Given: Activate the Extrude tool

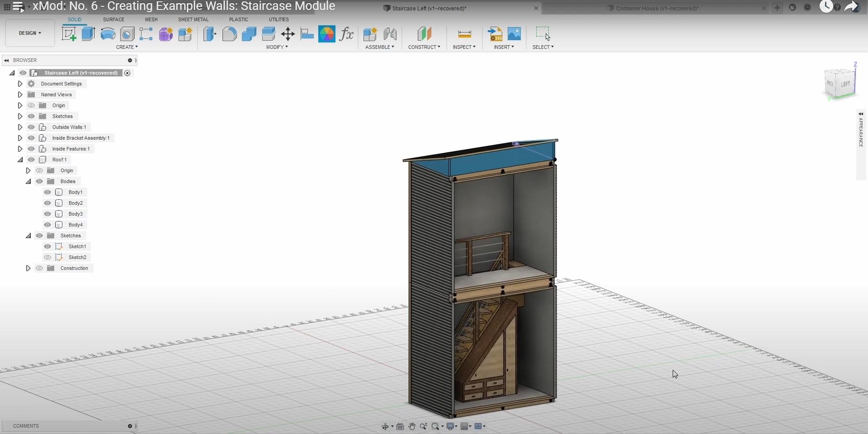Looking at the screenshot, I should click(88, 34).
